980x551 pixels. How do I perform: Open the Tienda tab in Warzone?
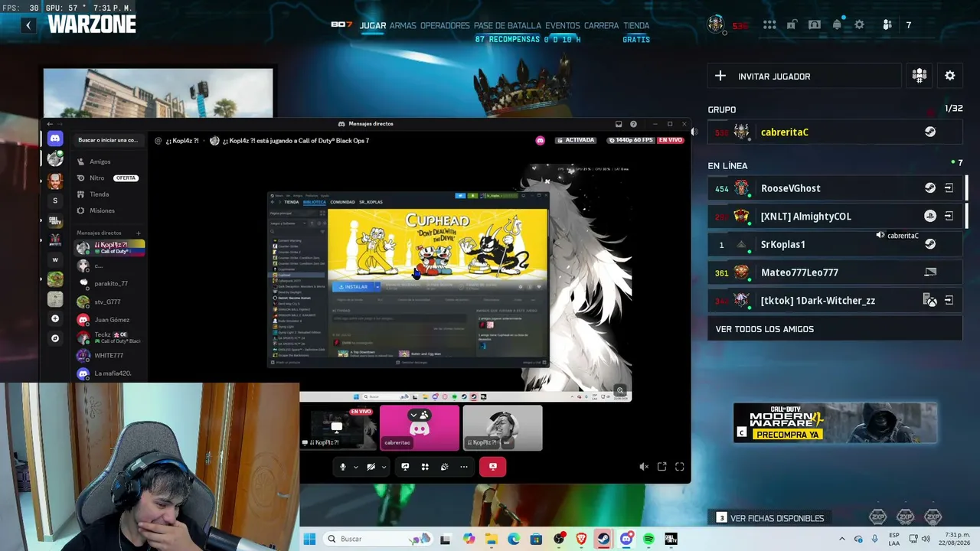coord(636,25)
